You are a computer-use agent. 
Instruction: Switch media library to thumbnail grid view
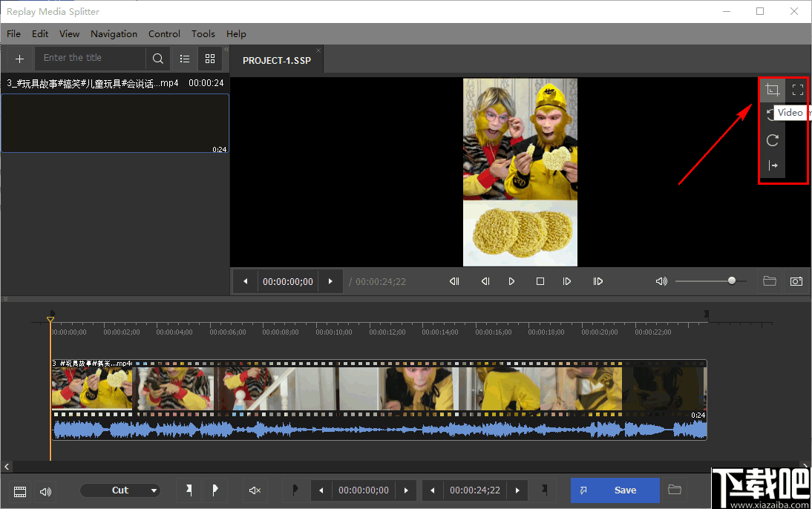pos(210,59)
